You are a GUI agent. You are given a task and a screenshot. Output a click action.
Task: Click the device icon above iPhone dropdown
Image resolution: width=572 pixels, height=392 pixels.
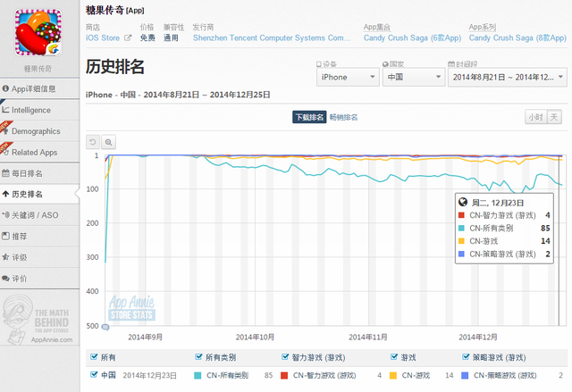319,64
